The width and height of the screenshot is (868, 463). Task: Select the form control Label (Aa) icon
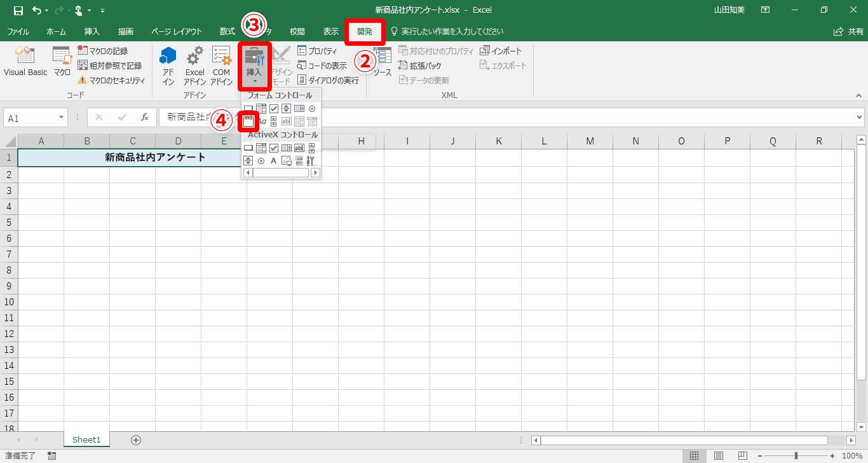pos(261,121)
